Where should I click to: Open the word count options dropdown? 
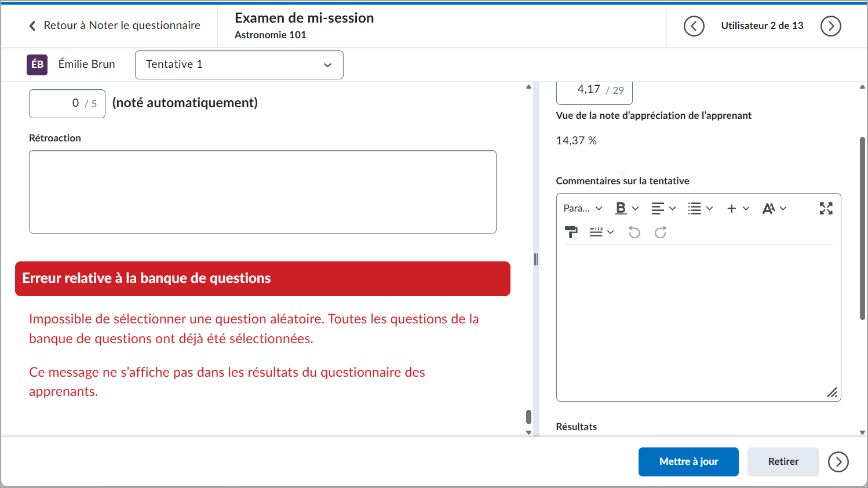pyautogui.click(x=601, y=232)
